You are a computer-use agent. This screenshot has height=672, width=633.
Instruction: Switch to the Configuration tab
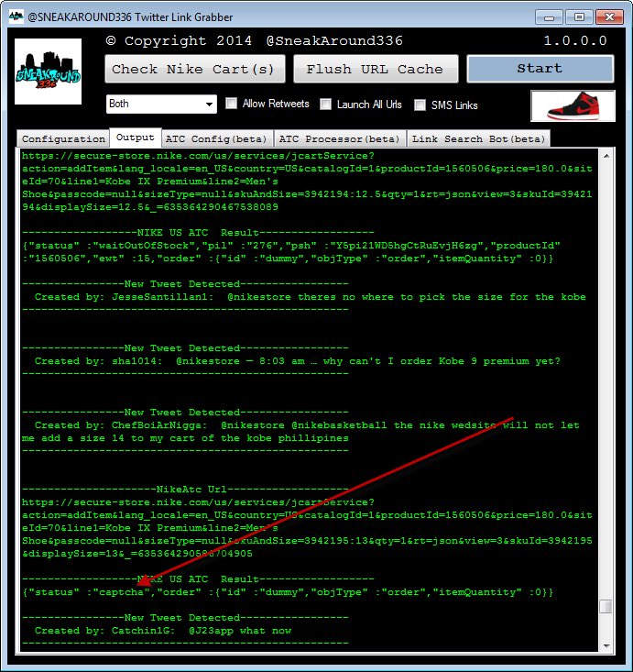63,138
